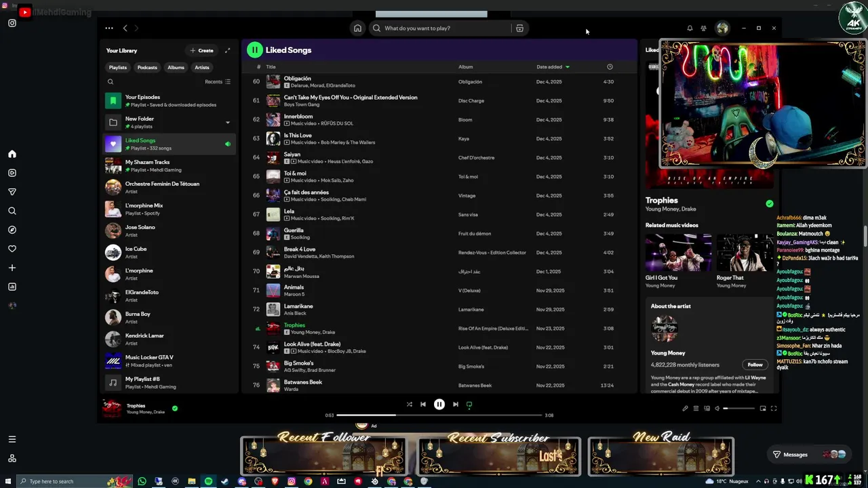Click the What do you want to play field
The height and width of the screenshot is (488, 868).
click(439, 28)
